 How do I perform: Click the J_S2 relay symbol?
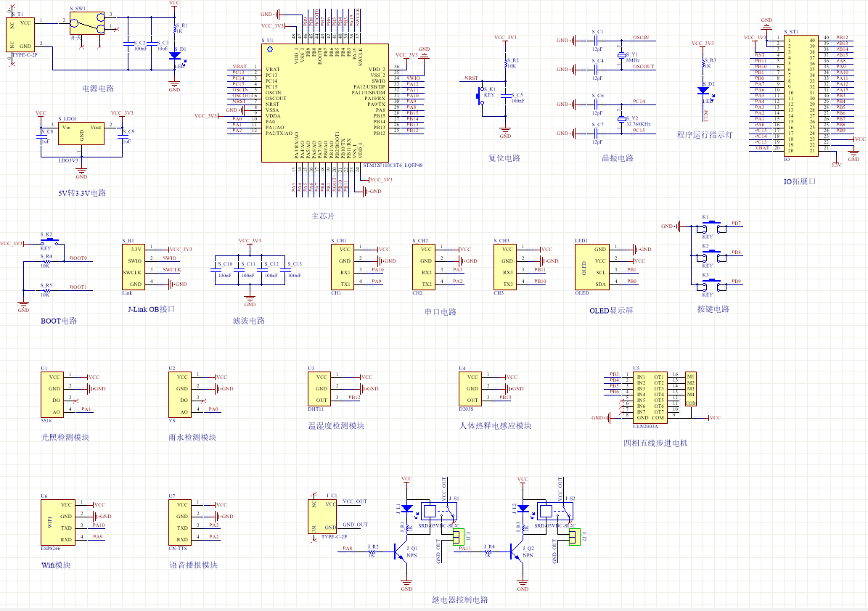coord(555,512)
